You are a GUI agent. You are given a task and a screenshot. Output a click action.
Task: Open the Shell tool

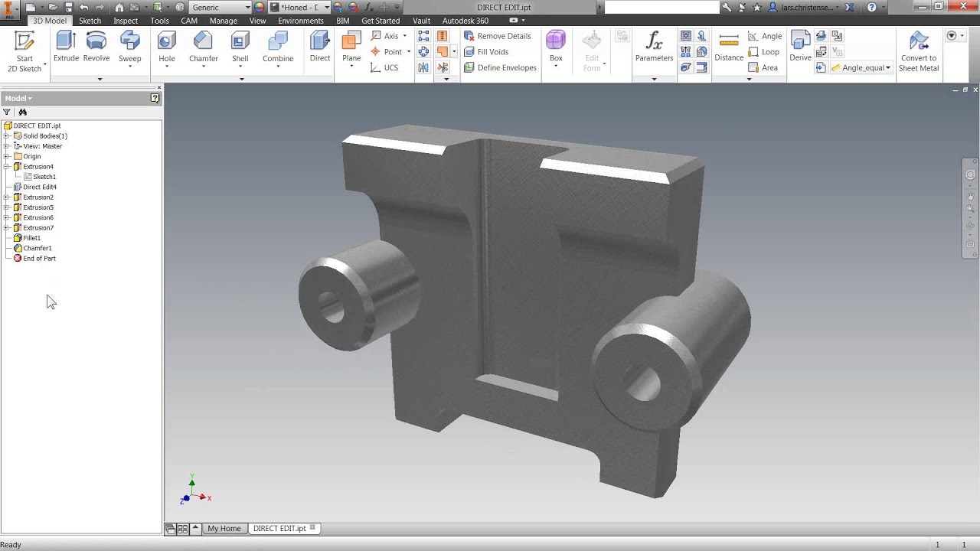[x=240, y=49]
